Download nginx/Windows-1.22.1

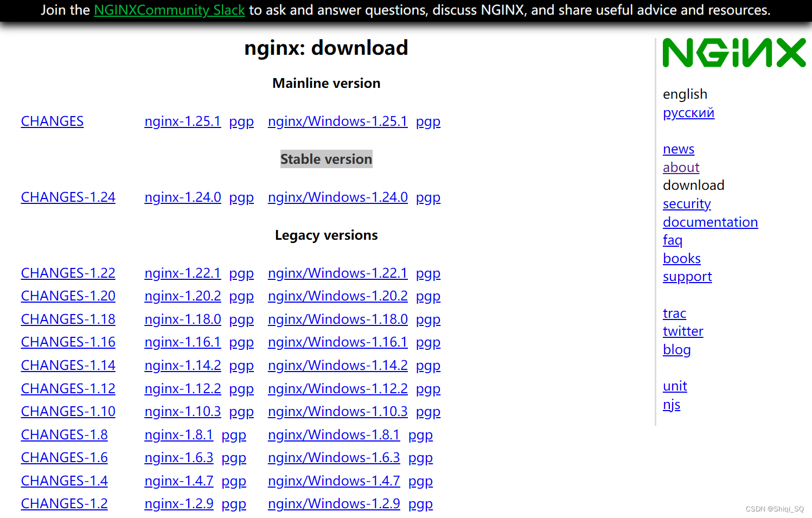(337, 273)
